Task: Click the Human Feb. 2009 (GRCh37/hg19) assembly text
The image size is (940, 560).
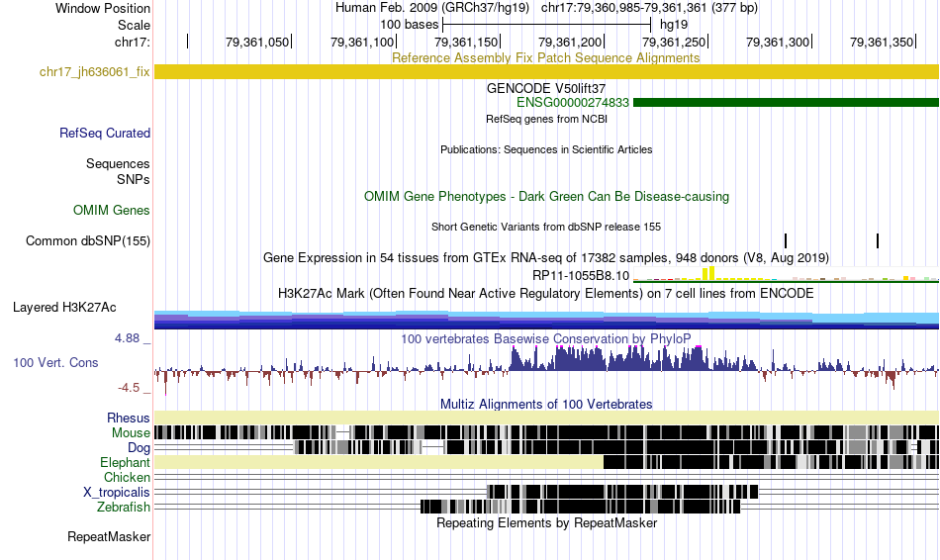Action: [432, 8]
